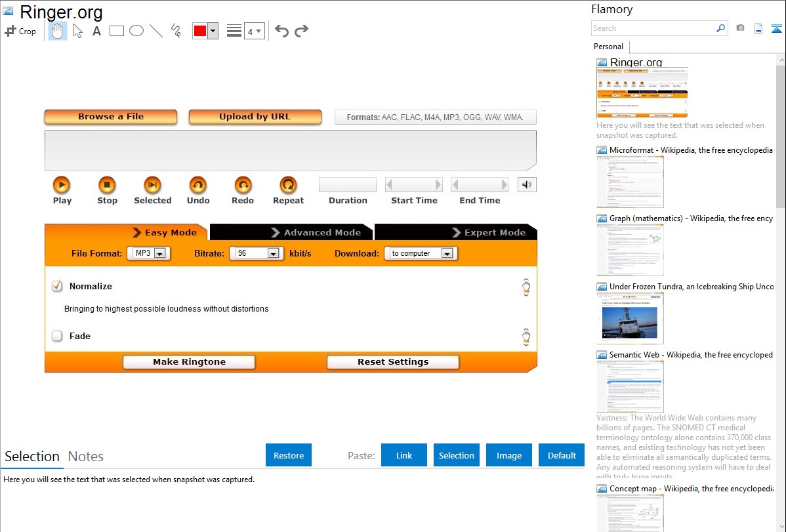The image size is (786, 532).
Task: Decrease Start Time with left arrow
Action: [x=389, y=184]
